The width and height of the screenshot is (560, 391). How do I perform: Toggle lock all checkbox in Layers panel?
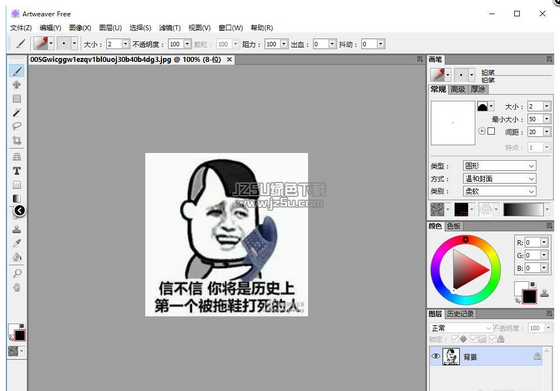tap(492, 339)
